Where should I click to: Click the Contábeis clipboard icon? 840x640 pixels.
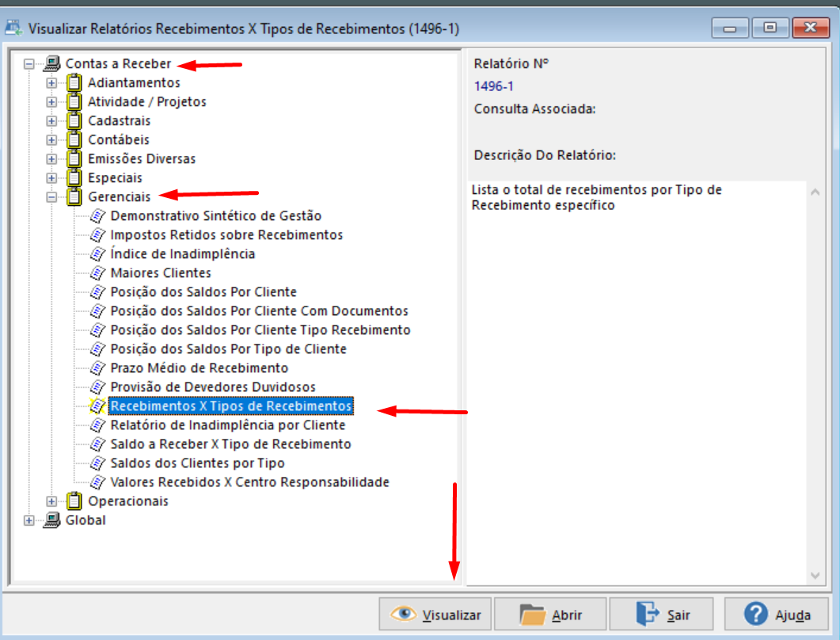(74, 140)
